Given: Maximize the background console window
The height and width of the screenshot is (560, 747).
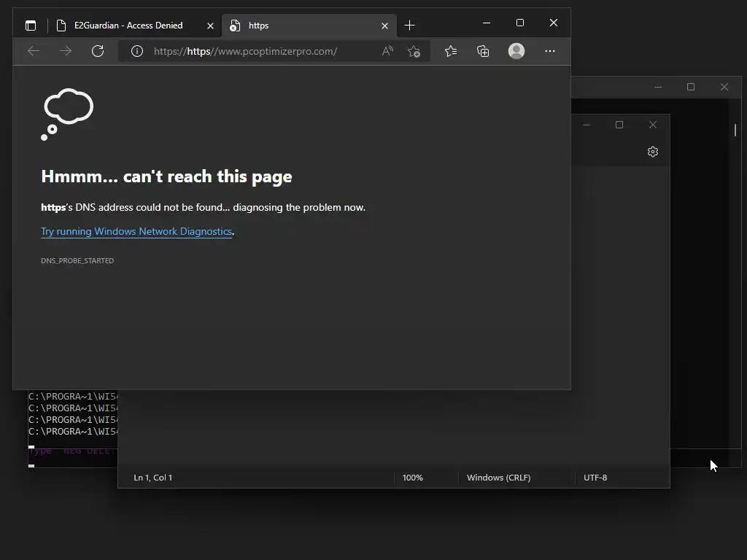Looking at the screenshot, I should (x=691, y=87).
